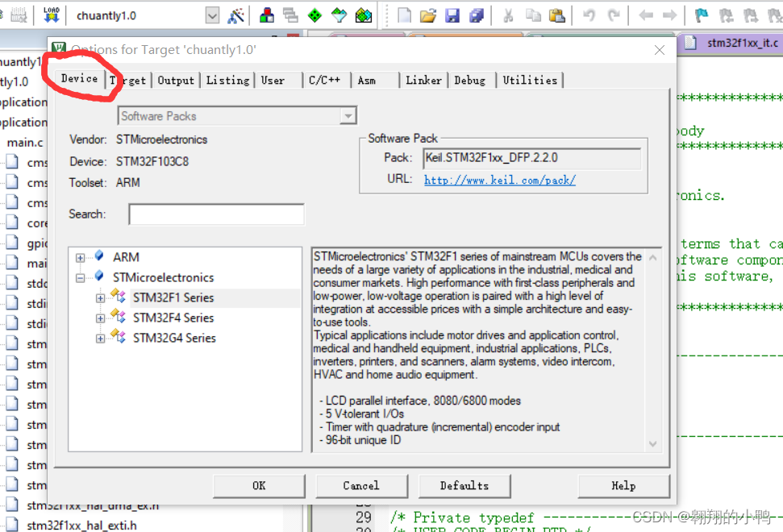Click the Help button
The width and height of the screenshot is (783, 532).
pos(623,485)
